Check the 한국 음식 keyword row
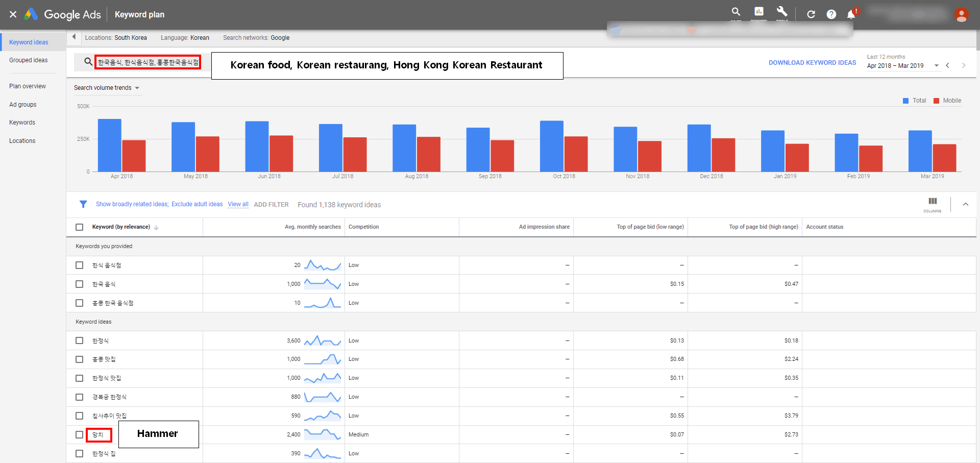 [x=79, y=284]
